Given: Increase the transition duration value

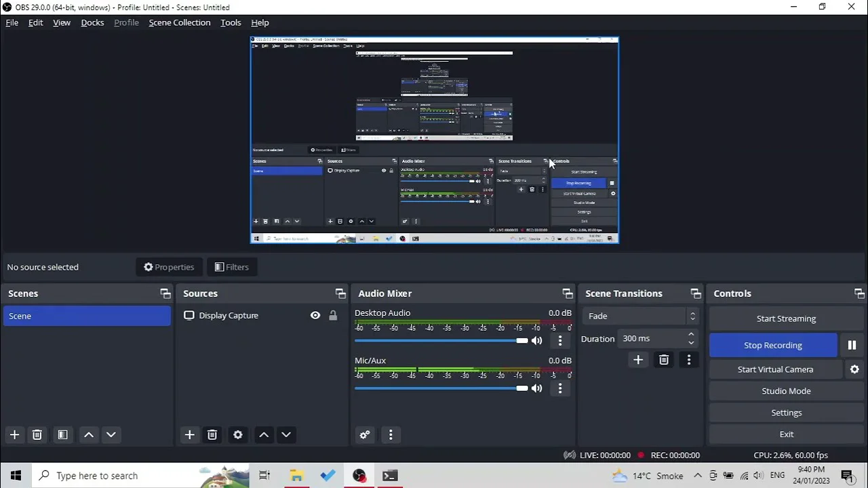Looking at the screenshot, I should coord(691,334).
